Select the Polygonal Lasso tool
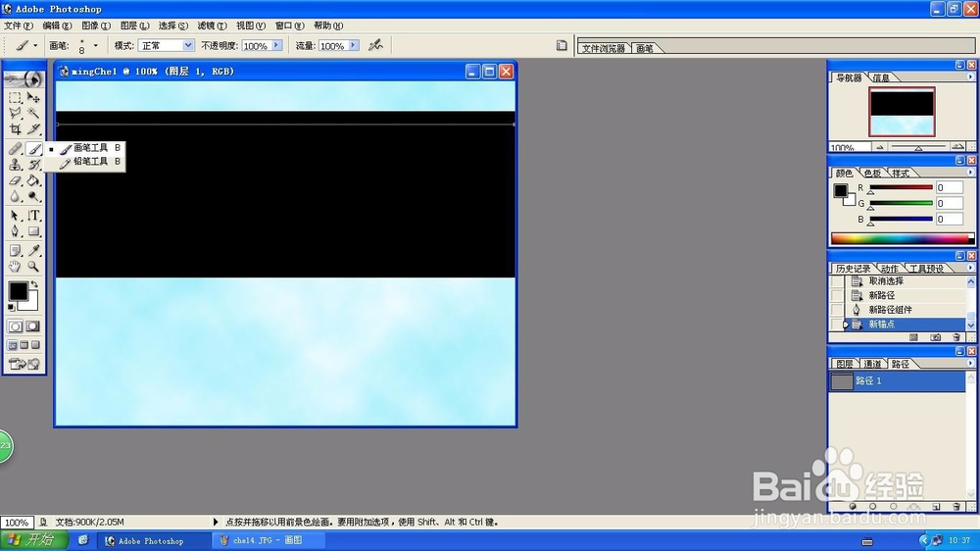980x551 pixels. (x=15, y=113)
